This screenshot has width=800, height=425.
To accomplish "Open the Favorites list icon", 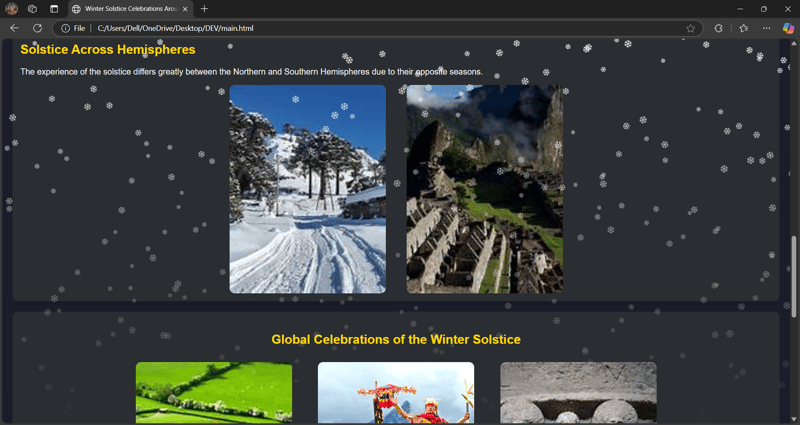I will point(744,29).
